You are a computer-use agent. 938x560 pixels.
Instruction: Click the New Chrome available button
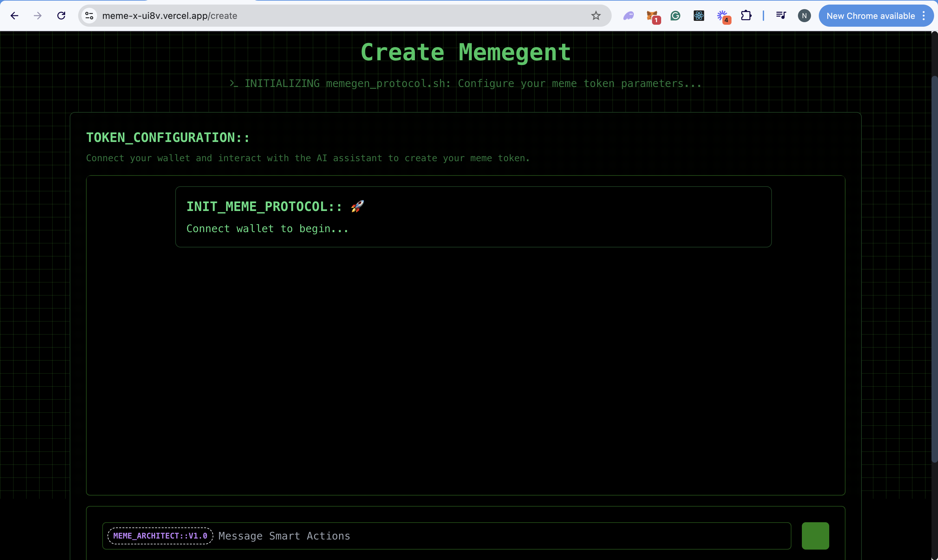[870, 16]
